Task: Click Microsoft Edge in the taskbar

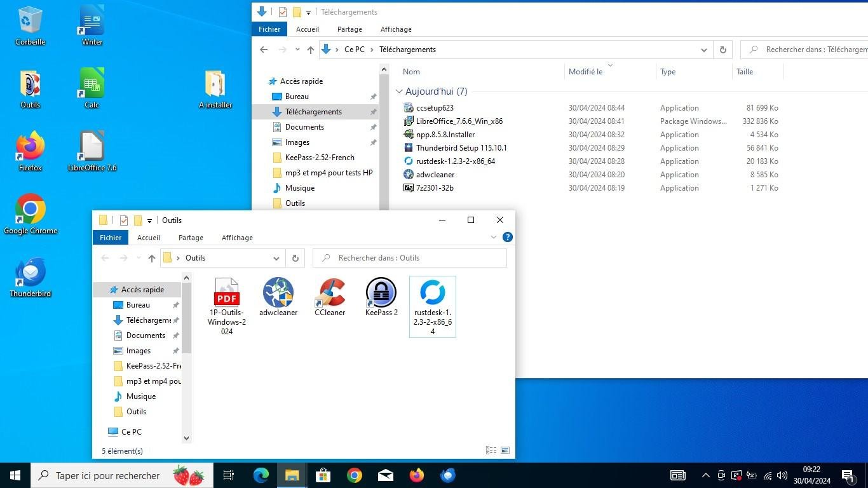Action: pyautogui.click(x=261, y=475)
